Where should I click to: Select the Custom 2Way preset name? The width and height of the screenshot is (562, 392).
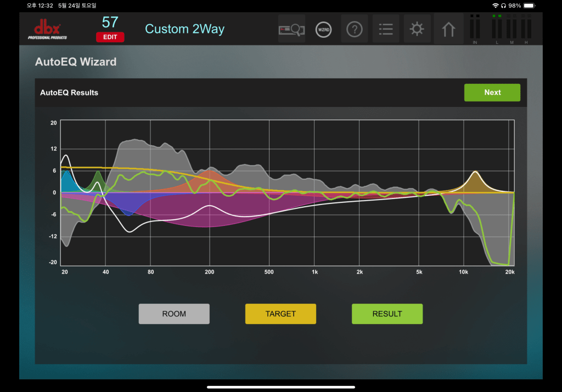(184, 29)
